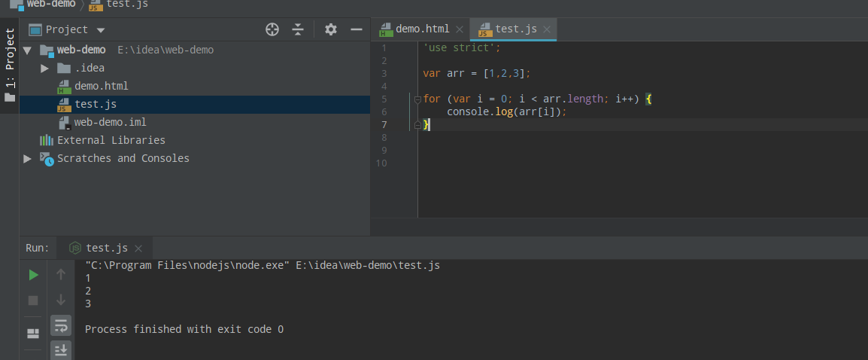Click the Node.js icon on Run tab
868x360 pixels.
pos(74,248)
